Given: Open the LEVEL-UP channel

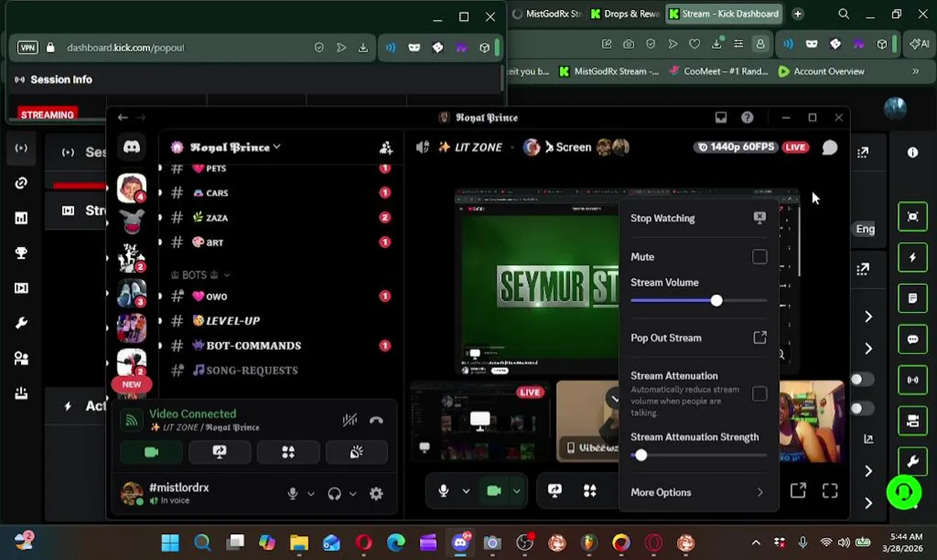Looking at the screenshot, I should [280, 320].
